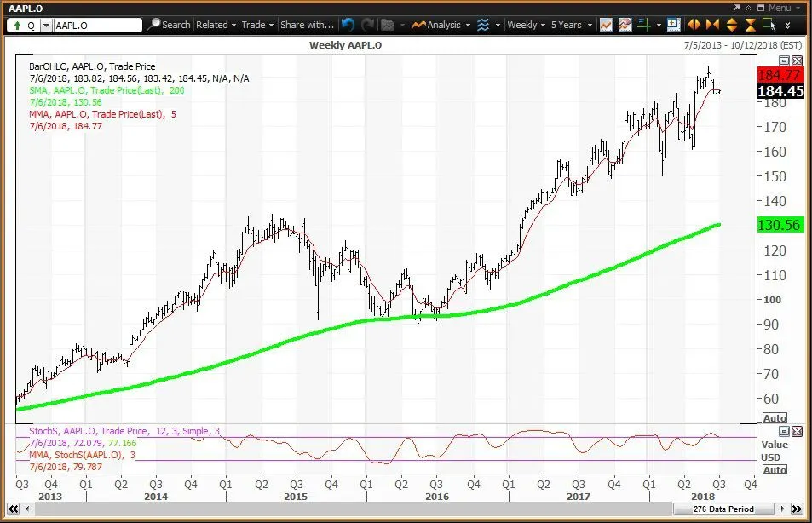
Task: Click the add new chart icon
Action: (x=672, y=25)
